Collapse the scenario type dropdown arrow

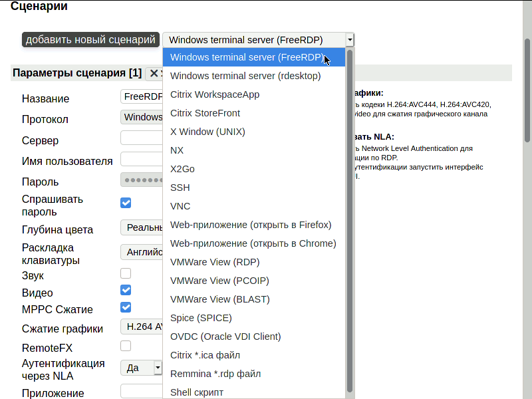[x=350, y=40]
